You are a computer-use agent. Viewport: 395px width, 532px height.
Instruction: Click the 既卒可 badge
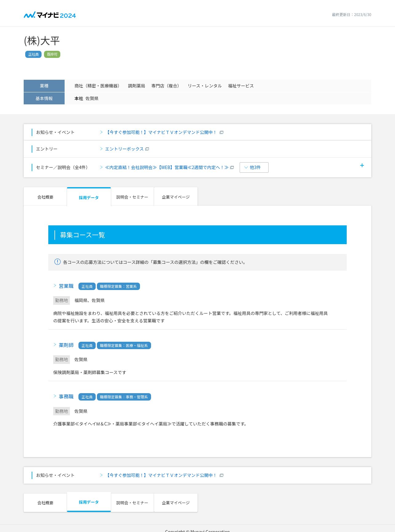pos(52,54)
